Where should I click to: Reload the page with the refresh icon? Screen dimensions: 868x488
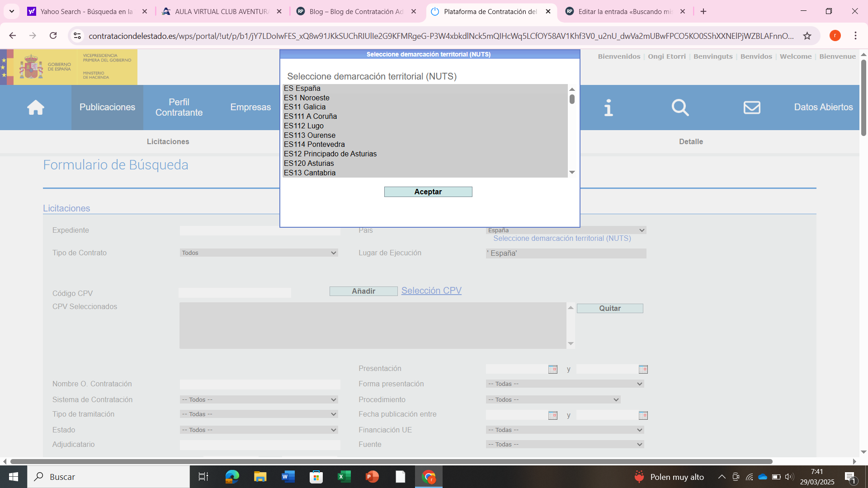point(53,36)
